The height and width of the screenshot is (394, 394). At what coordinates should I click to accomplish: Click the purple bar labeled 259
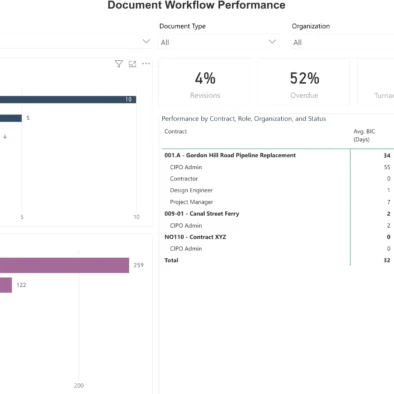point(64,265)
